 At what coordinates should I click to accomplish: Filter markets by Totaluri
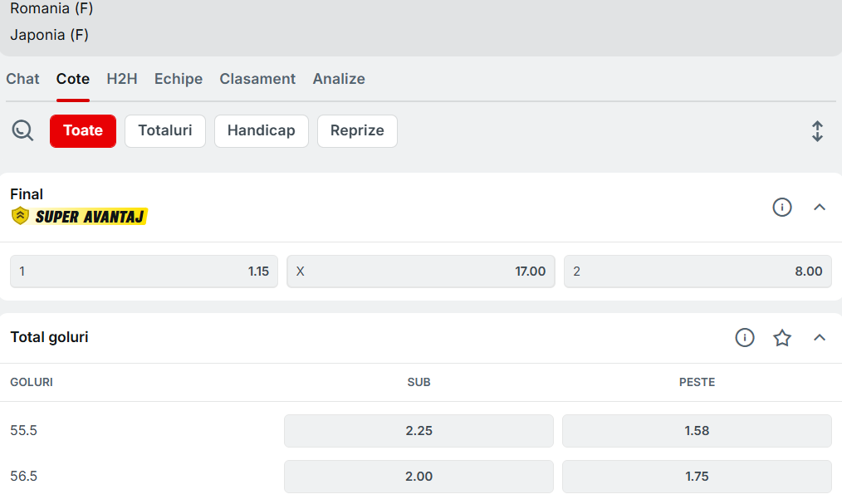coord(165,131)
